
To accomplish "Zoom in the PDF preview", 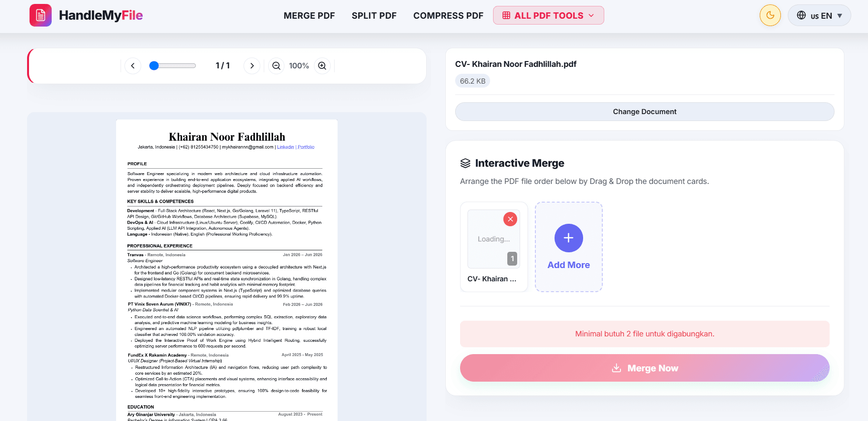I will click(322, 65).
